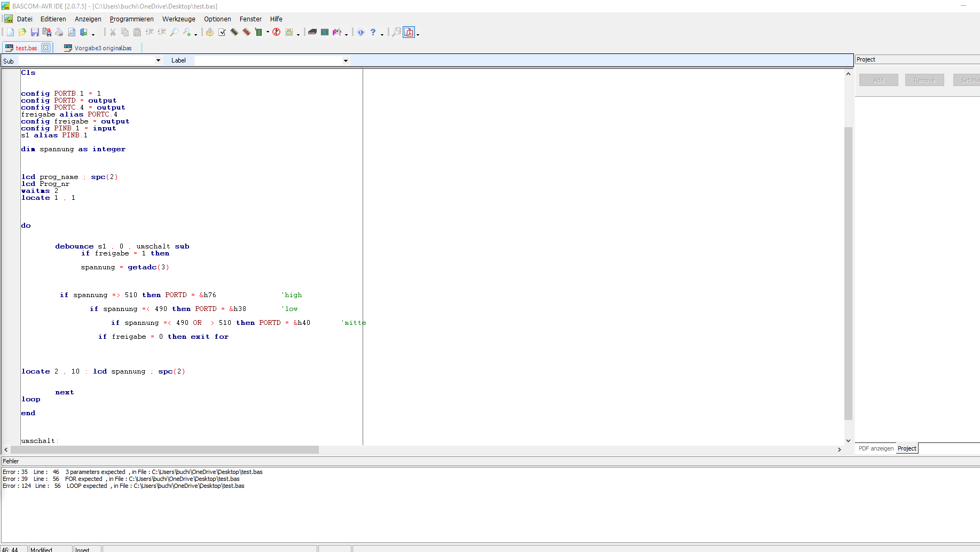Click the Save As toolbar icon
Image resolution: width=980 pixels, height=552 pixels.
coord(47,33)
